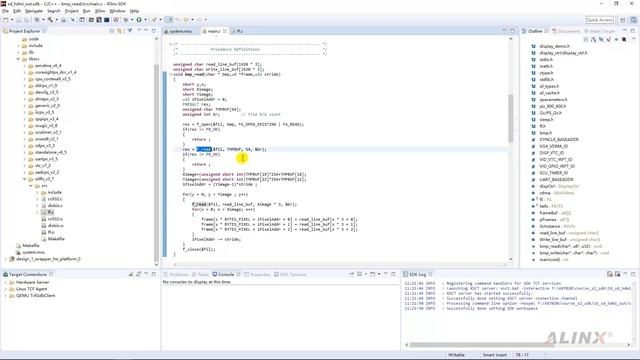Switch to the system.mss editor tab

[x=180, y=31]
